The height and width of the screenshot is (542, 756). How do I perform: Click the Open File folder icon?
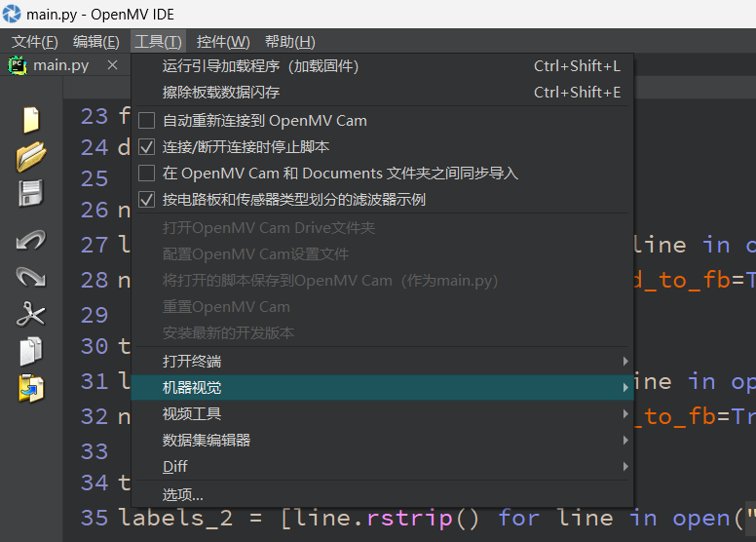pos(31,156)
